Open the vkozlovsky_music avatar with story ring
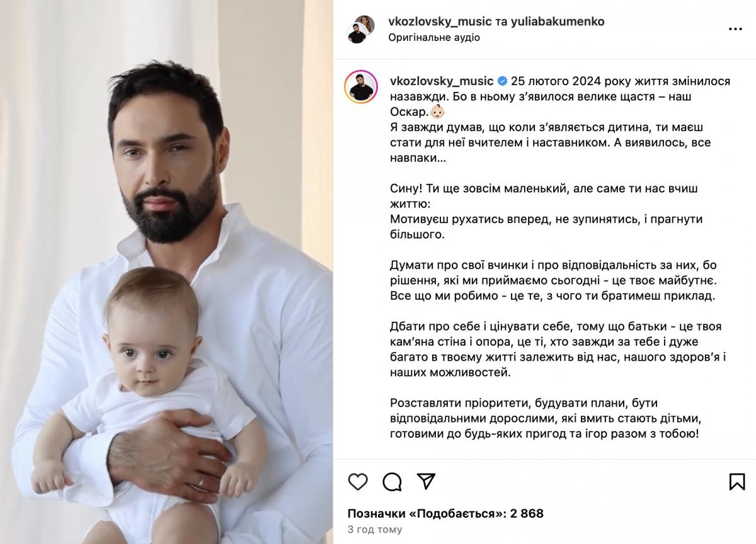The image size is (756, 544). click(x=361, y=88)
